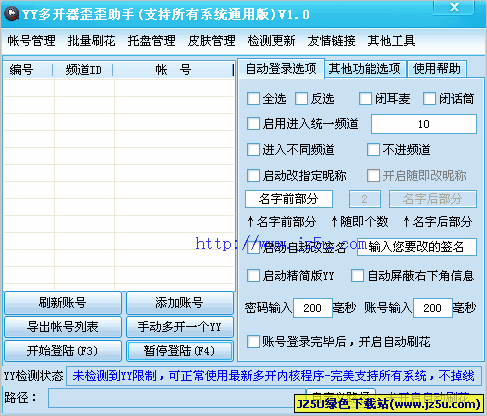Screen dimensions: 487x416
Task: Toggle 开启随即改昵称 checkbox
Action: 373,176
